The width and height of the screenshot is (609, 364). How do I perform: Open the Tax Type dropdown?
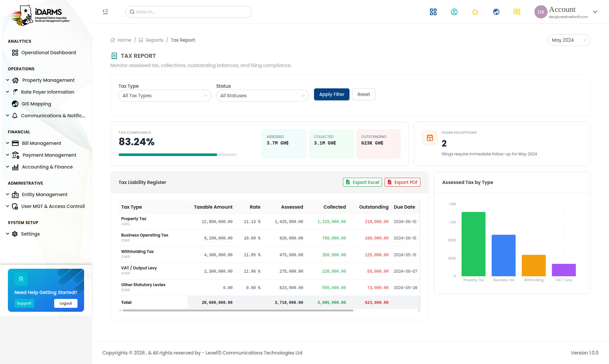(165, 96)
